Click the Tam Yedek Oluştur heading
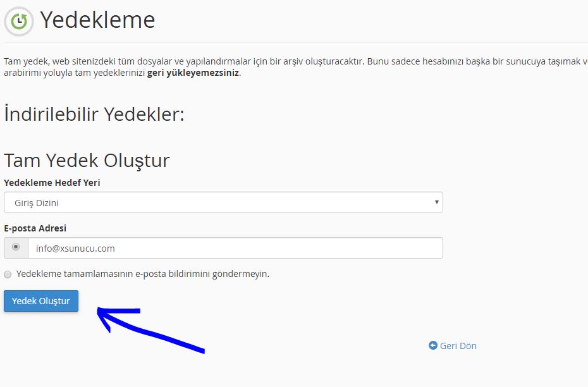 coord(87,160)
